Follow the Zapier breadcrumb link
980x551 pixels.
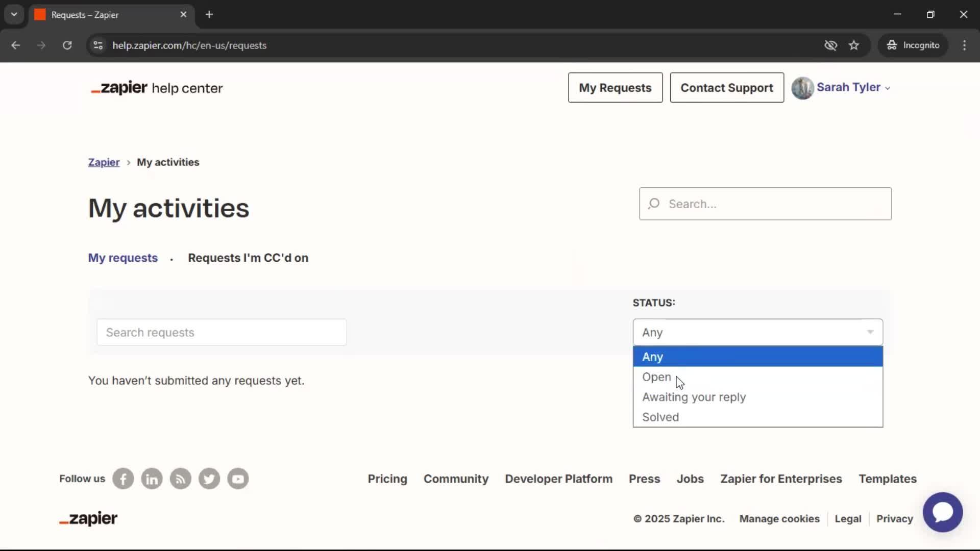tap(104, 162)
